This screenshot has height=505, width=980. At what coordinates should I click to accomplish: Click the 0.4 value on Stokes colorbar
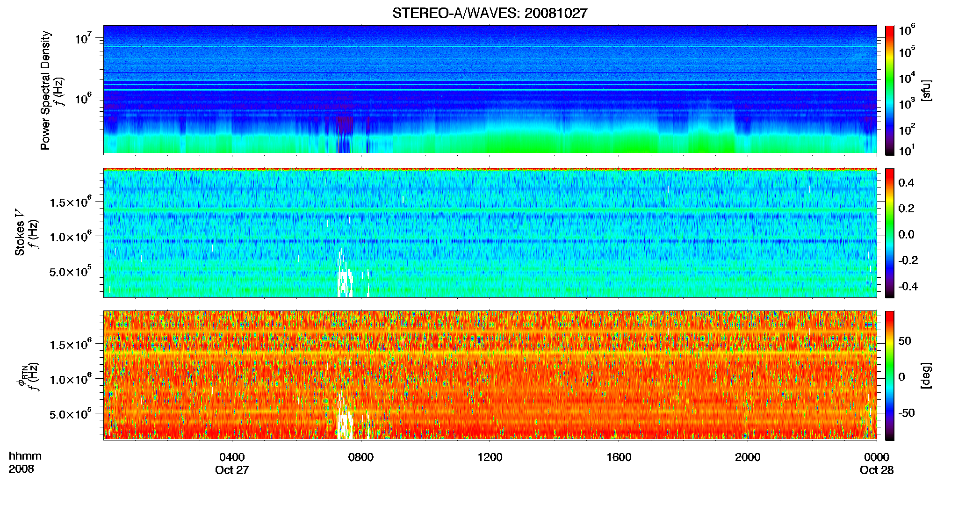(x=906, y=183)
